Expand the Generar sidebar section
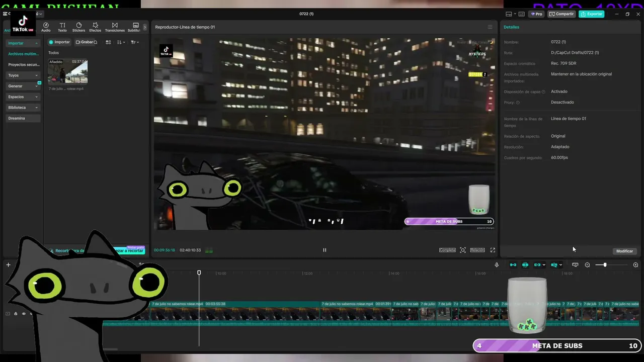Screen dimensions: 644x362 coord(23,86)
